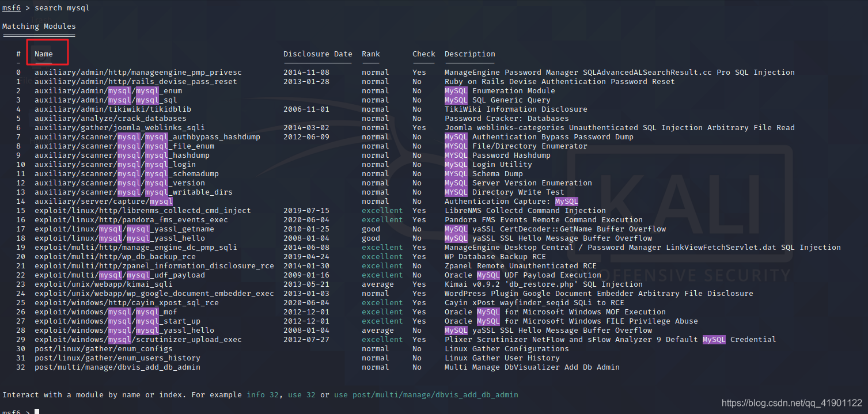The image size is (868, 414).
Task: Click the 'Name' column header
Action: point(44,54)
